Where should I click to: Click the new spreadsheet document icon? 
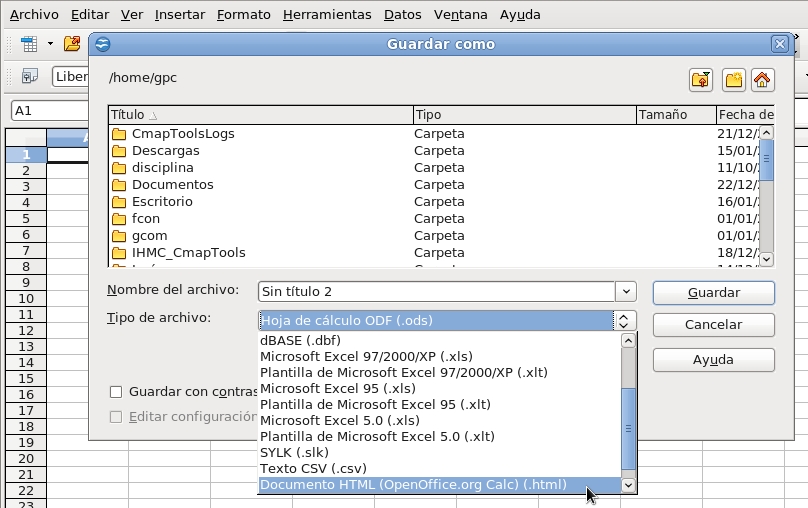[x=29, y=44]
